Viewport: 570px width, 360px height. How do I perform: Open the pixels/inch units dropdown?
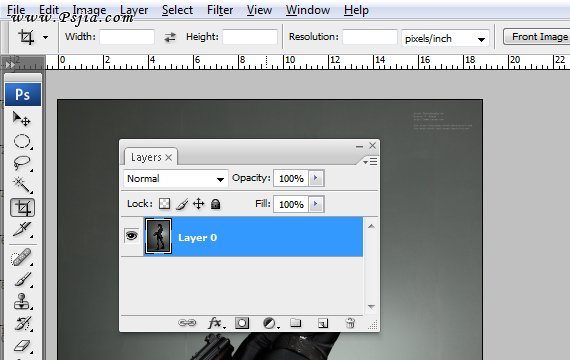445,38
